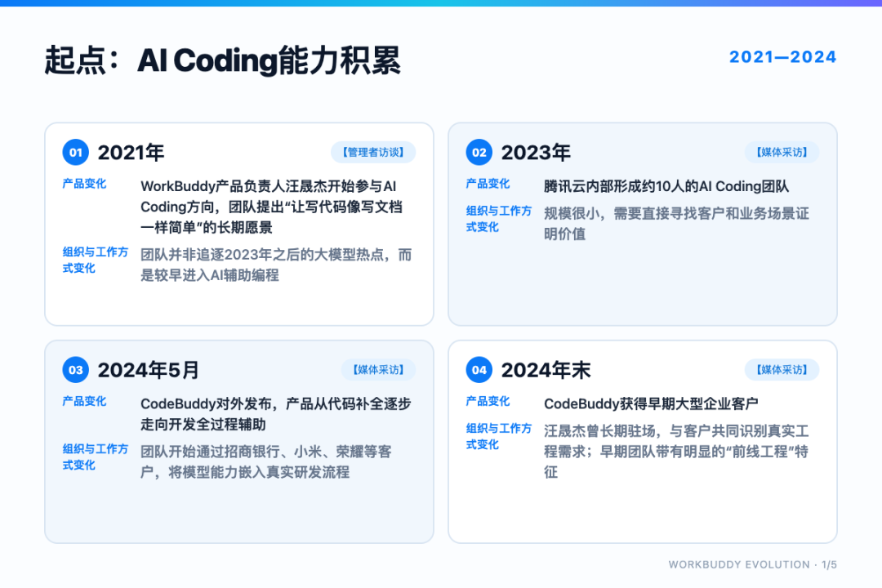The height and width of the screenshot is (588, 882).
Task: Click the 2024年5月 card heading
Action: [149, 370]
